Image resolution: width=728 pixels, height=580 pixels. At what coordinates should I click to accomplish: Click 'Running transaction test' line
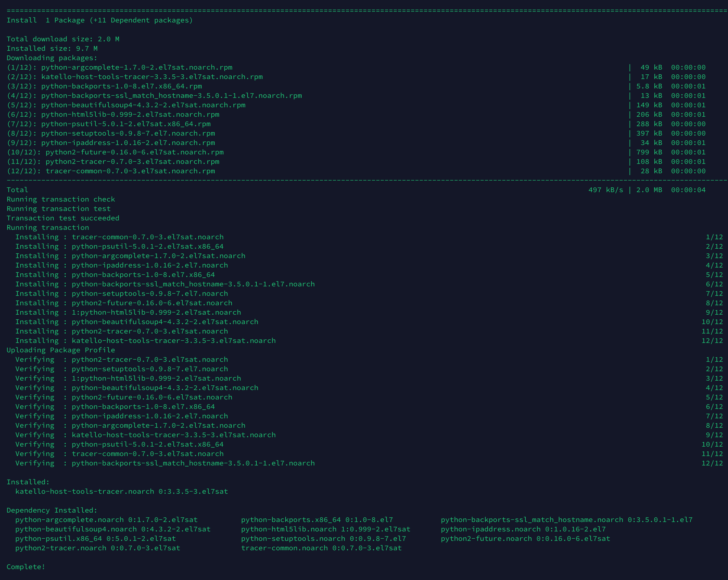[x=58, y=209]
